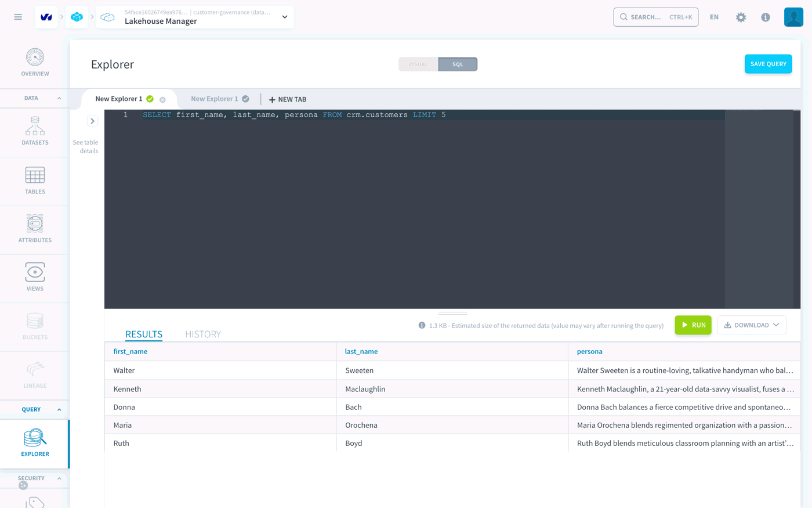Click the cube project icon in breadcrumb
This screenshot has width=812, height=508.
(77, 17)
